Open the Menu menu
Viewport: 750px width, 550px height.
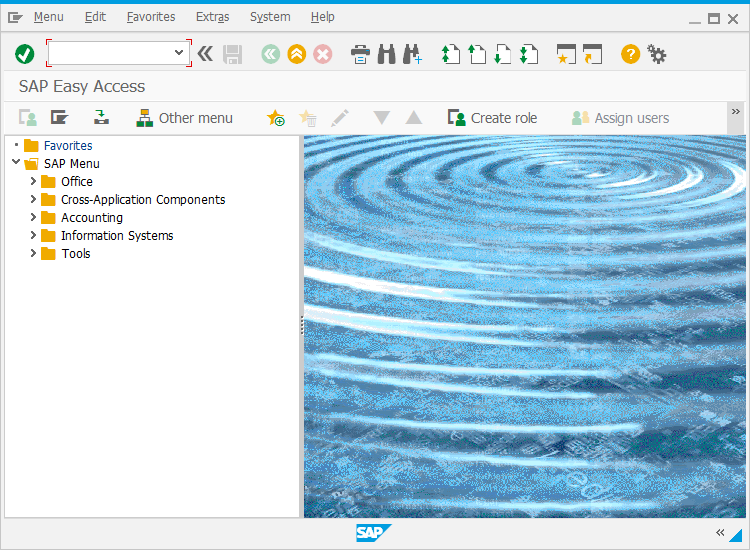(x=48, y=17)
